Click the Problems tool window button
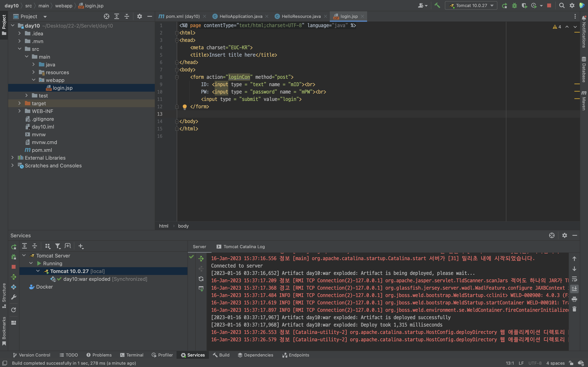This screenshot has width=588, height=367. pyautogui.click(x=99, y=355)
